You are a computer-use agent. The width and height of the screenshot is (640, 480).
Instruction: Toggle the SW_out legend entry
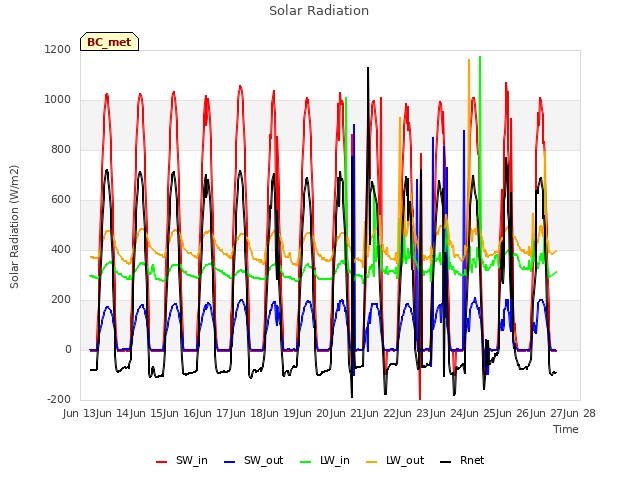pos(253,460)
